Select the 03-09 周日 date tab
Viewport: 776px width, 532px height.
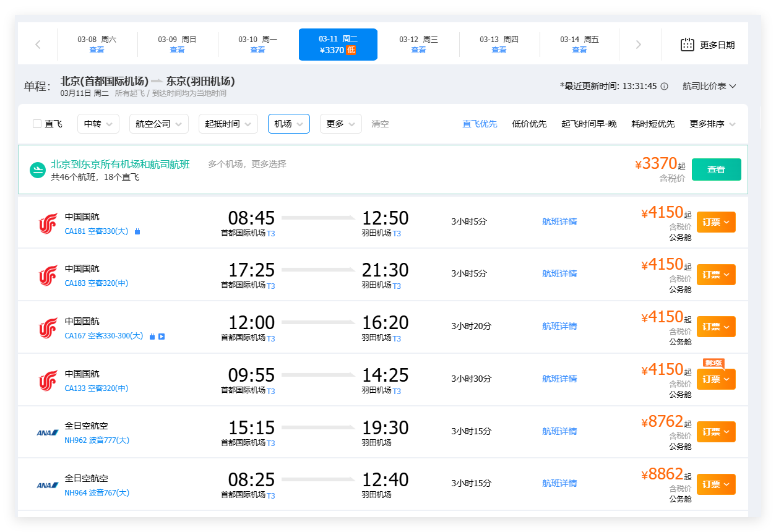pyautogui.click(x=178, y=45)
